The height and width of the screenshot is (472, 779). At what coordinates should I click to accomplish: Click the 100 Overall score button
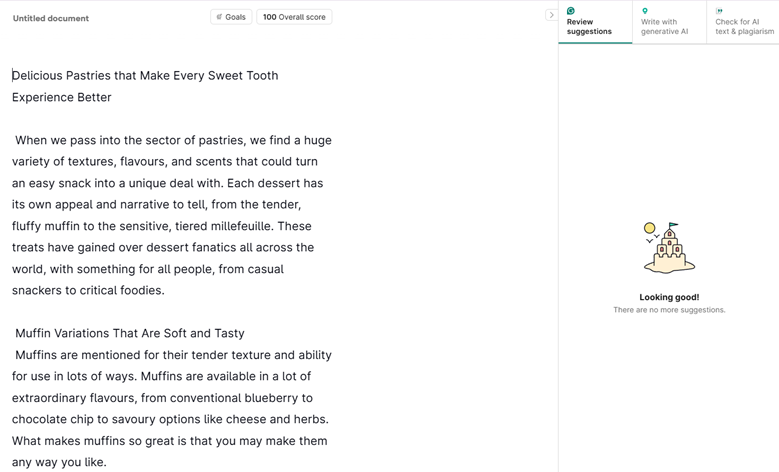click(294, 17)
